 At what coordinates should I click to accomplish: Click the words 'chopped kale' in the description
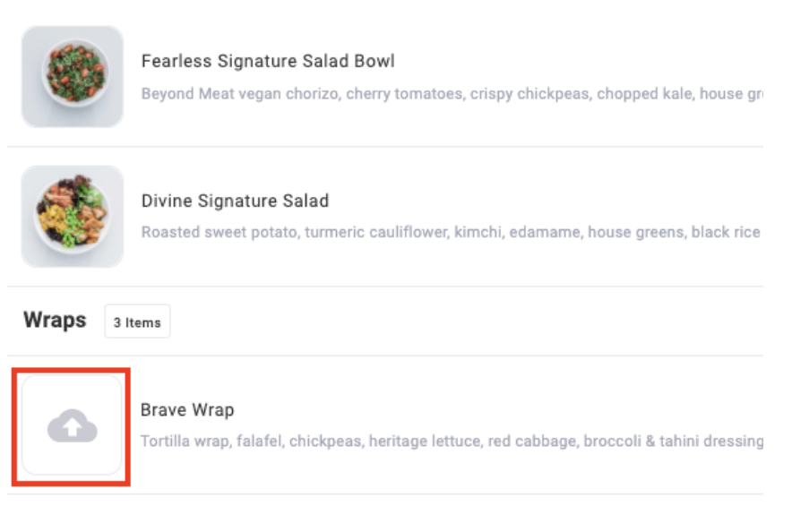644,94
